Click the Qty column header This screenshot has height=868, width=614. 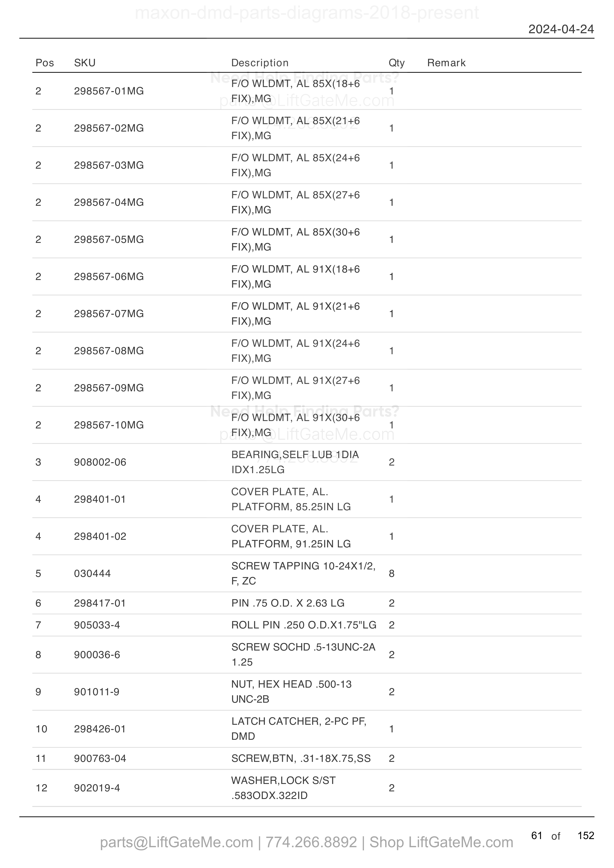tap(397, 63)
